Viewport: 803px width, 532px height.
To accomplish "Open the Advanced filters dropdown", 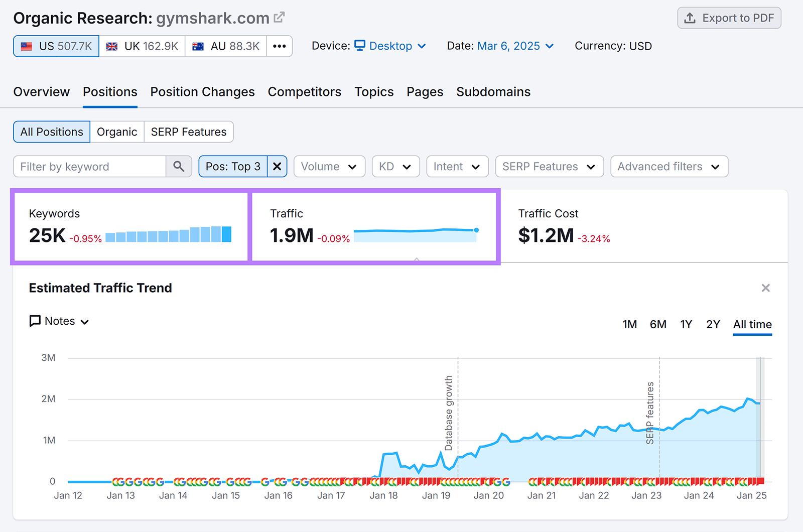I will (668, 166).
